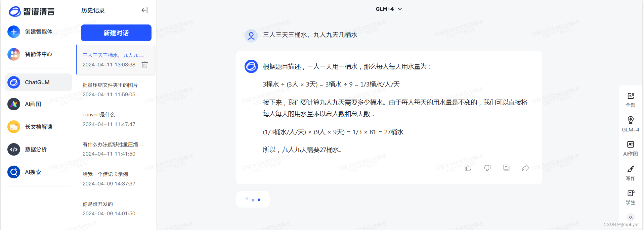Click the 新建对话 button
644x230 pixels.
pos(116,33)
